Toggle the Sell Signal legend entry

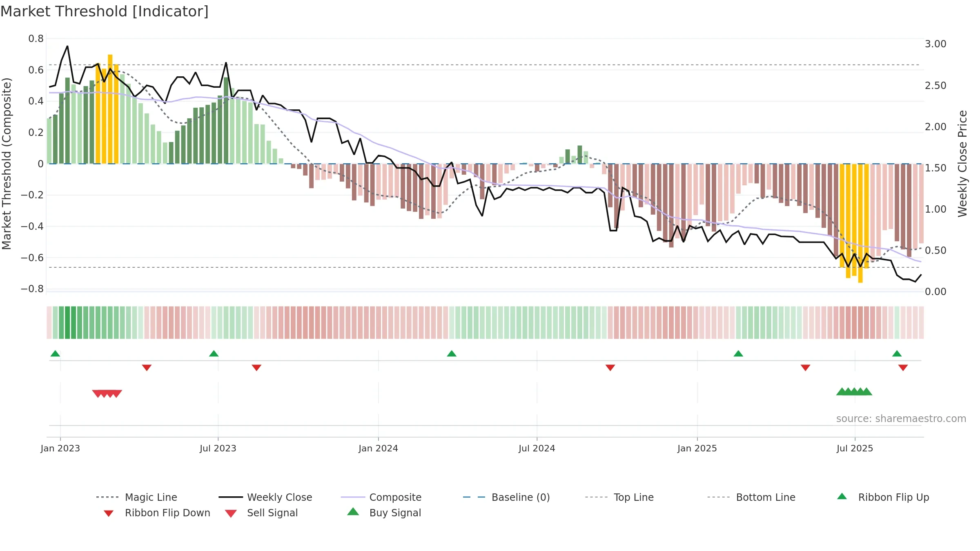261,513
